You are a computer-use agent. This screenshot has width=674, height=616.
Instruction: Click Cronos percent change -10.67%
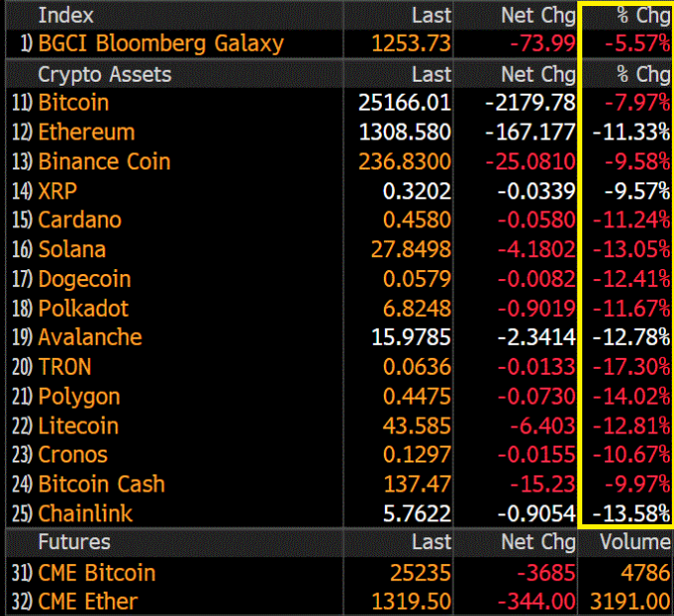(x=631, y=455)
